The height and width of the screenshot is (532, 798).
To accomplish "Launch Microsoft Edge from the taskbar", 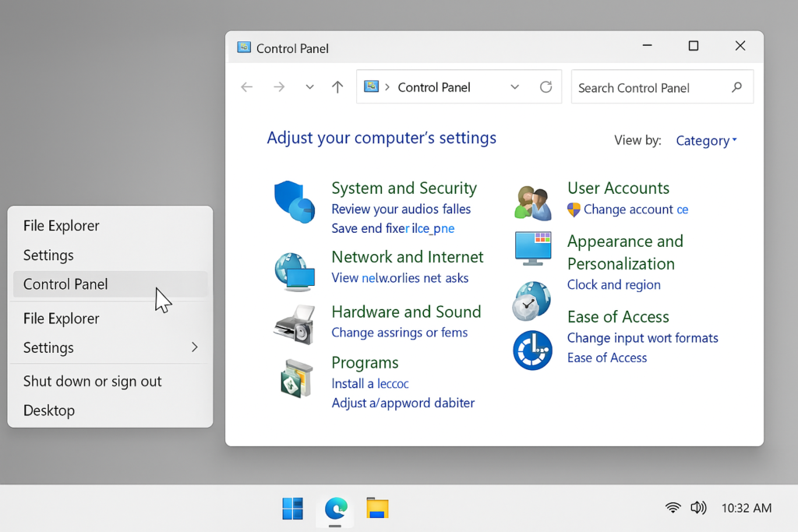I will click(x=335, y=508).
